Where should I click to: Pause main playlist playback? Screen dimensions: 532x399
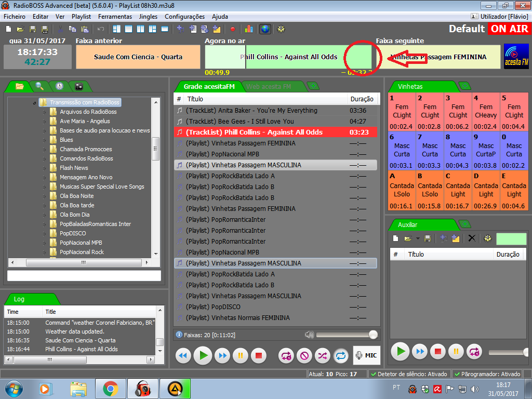[x=240, y=355]
